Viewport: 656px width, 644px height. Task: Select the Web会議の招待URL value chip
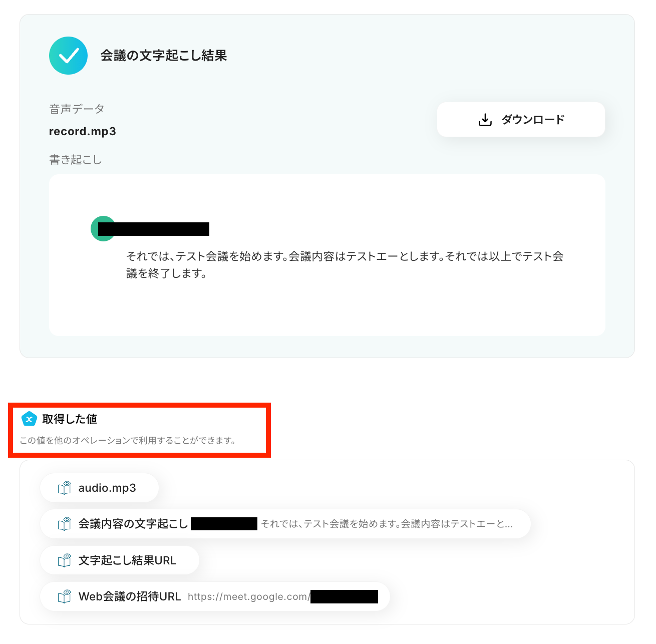click(x=215, y=596)
